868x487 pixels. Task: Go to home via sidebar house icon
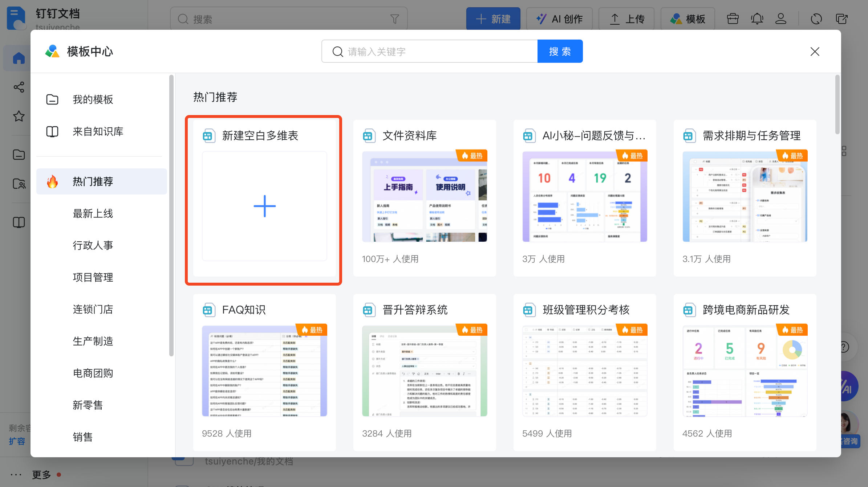tap(18, 58)
